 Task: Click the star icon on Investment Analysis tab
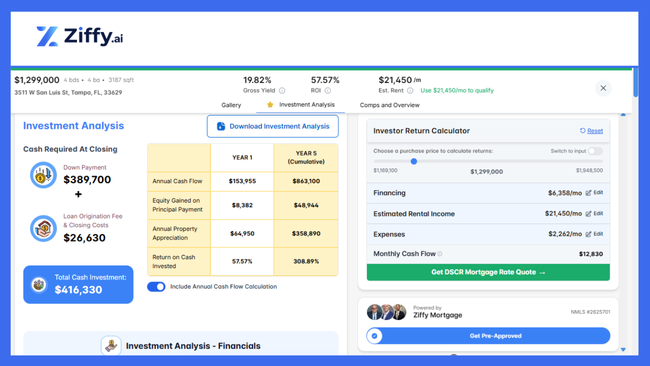[x=270, y=104]
